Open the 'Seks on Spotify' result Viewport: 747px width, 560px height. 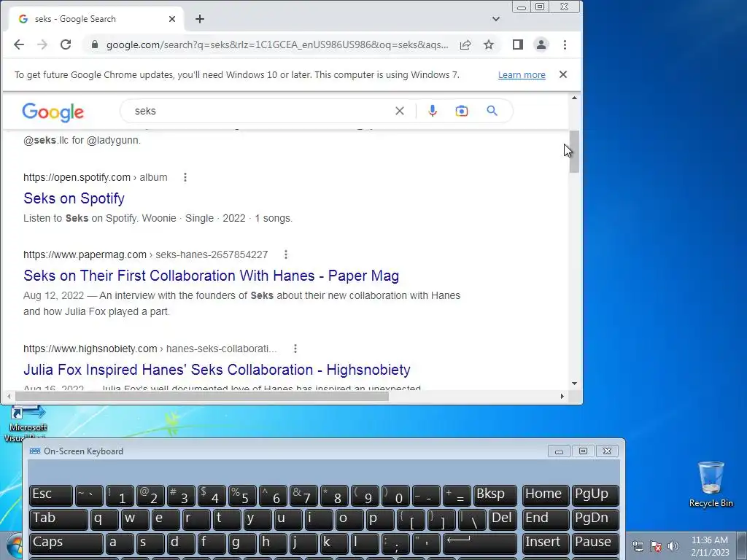(74, 198)
